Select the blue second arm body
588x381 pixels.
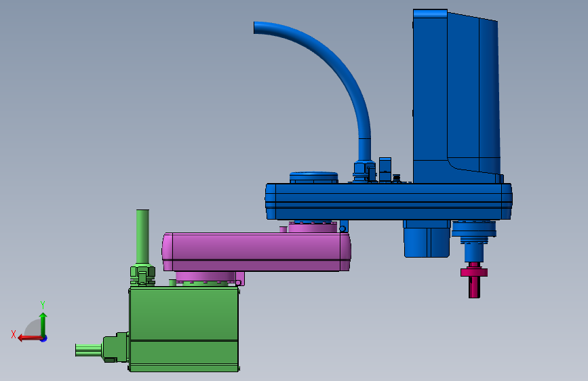click(x=389, y=201)
